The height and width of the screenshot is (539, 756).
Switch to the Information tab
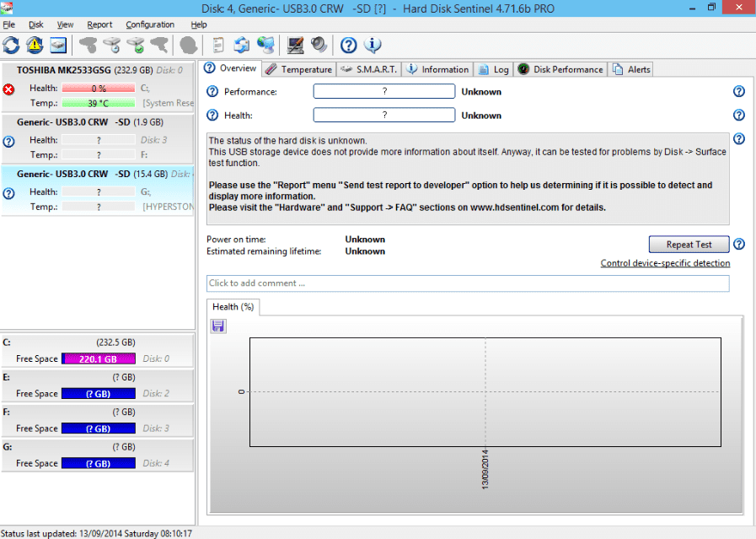point(437,69)
